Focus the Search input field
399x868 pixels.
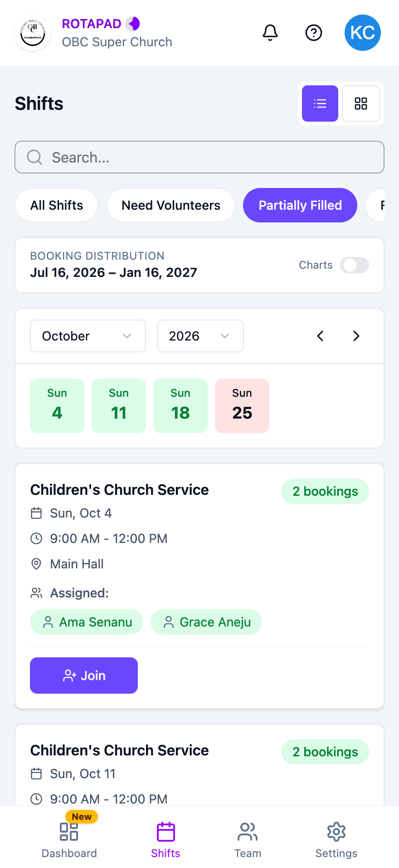pyautogui.click(x=199, y=157)
